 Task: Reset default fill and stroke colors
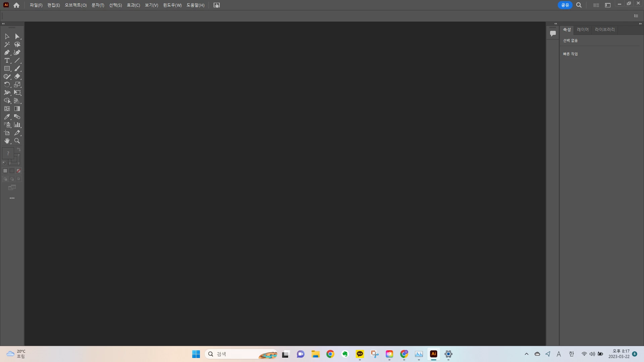click(x=4, y=163)
